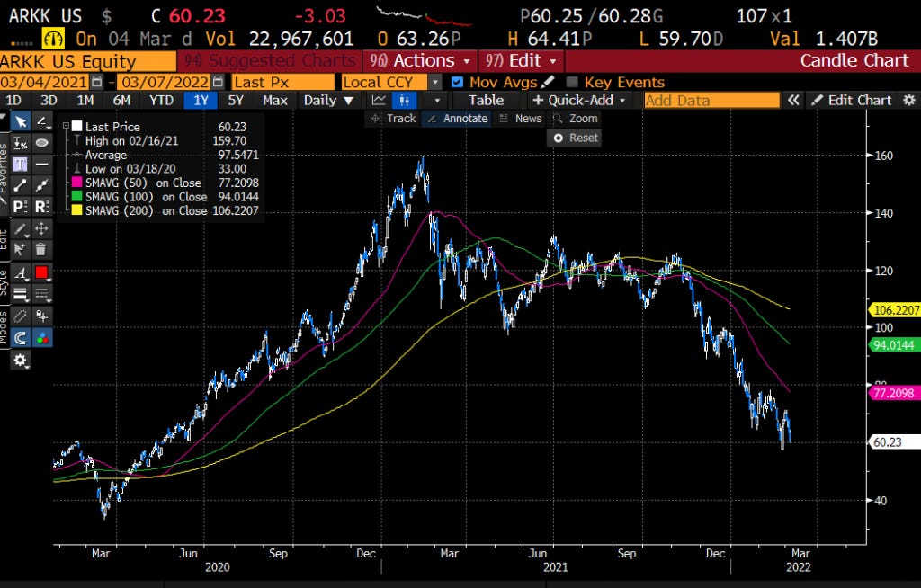This screenshot has height=588, width=921.
Task: Enable the Track toggle
Action: tap(393, 119)
